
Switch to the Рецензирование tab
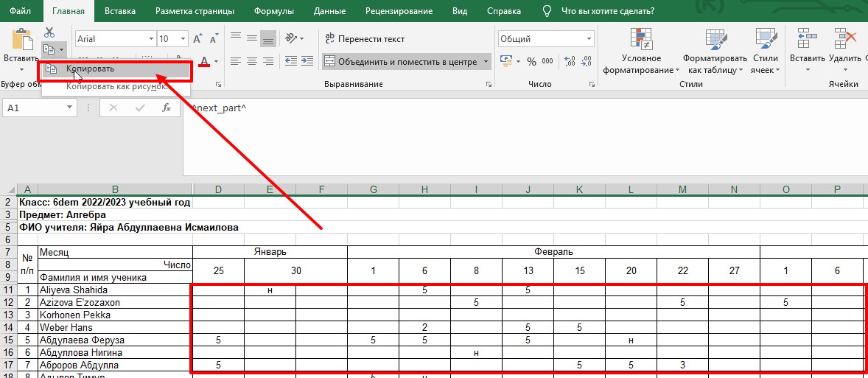[x=399, y=11]
